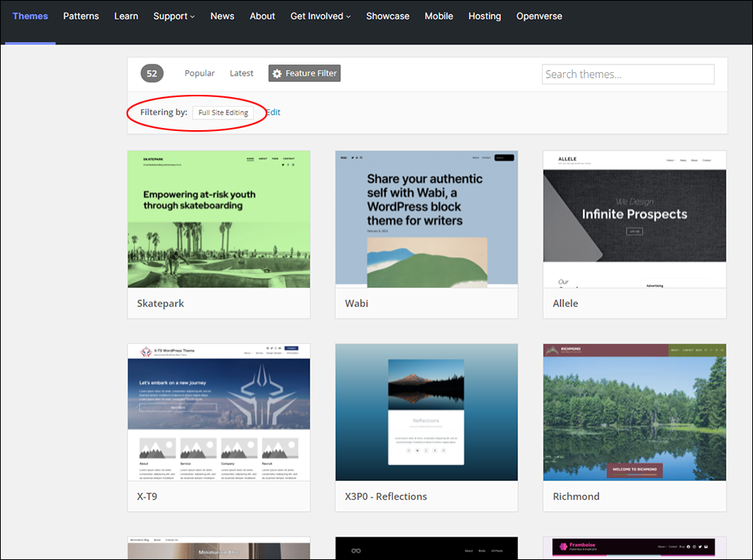Screen dimensions: 753x560
Task: Click the Allele theme name
Action: click(x=566, y=303)
